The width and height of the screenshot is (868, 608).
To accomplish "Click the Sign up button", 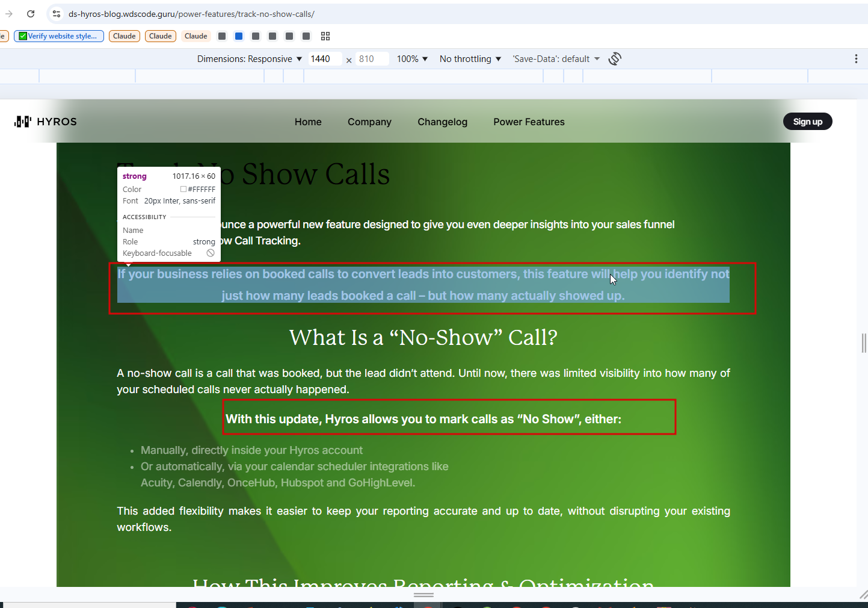I will coord(807,122).
